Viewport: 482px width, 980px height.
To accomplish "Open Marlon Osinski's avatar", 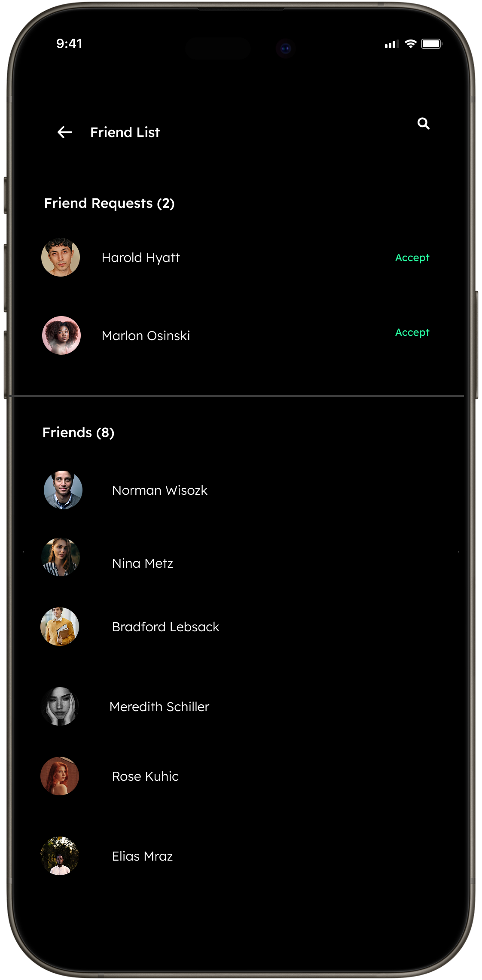I will 61,335.
